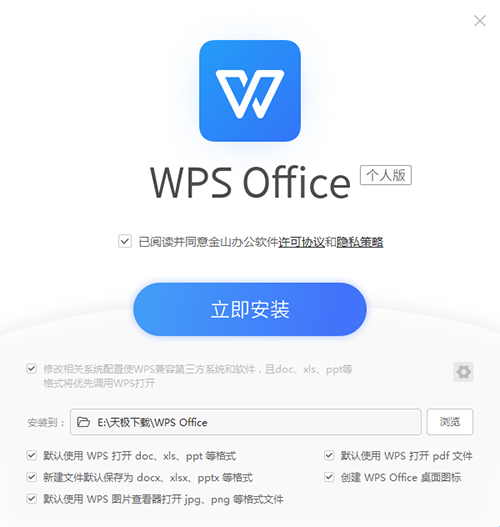Open the 隐私策略 privacy policy link

click(x=360, y=242)
